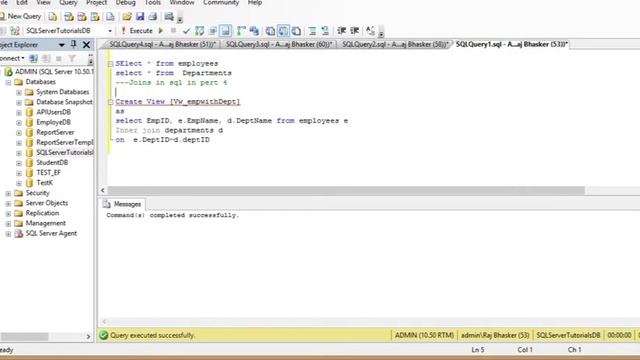Click Execute to run the query

(137, 31)
